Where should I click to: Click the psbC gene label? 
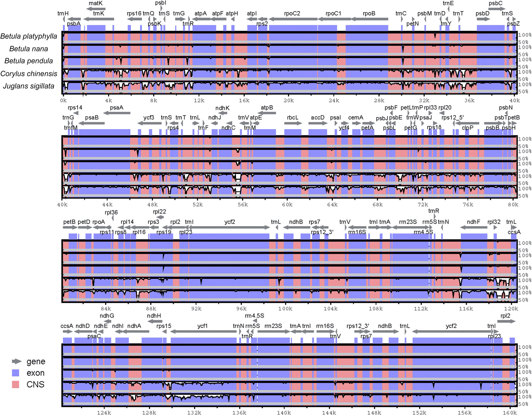tap(496, 3)
